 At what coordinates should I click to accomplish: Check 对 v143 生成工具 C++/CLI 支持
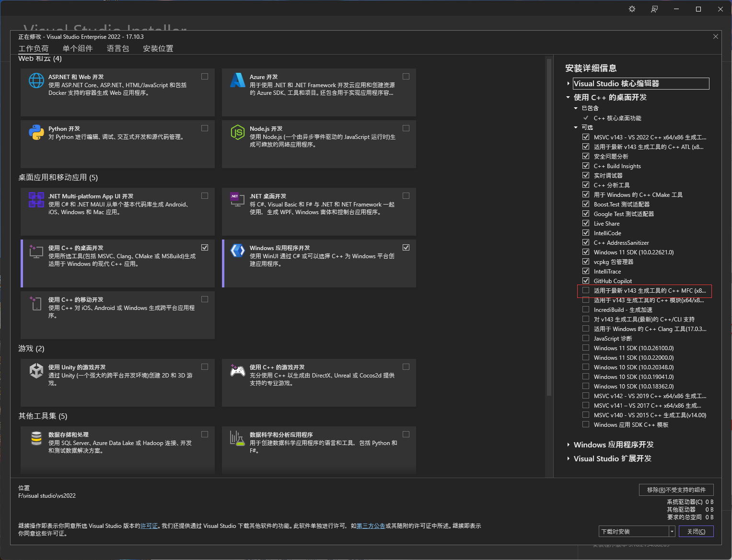coord(586,319)
